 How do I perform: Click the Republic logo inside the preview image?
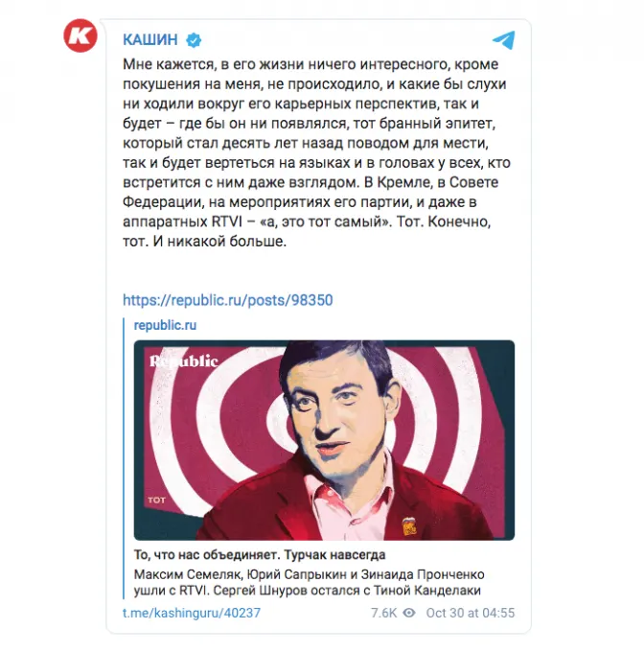[184, 361]
